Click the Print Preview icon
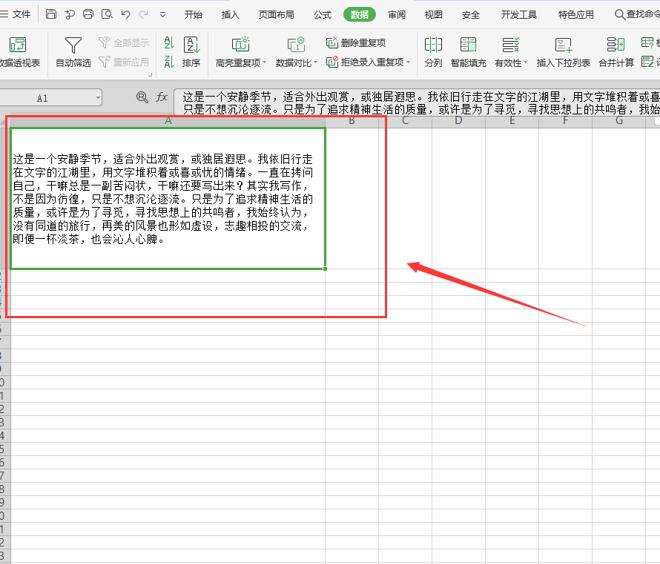The height and width of the screenshot is (564, 660). 106,14
